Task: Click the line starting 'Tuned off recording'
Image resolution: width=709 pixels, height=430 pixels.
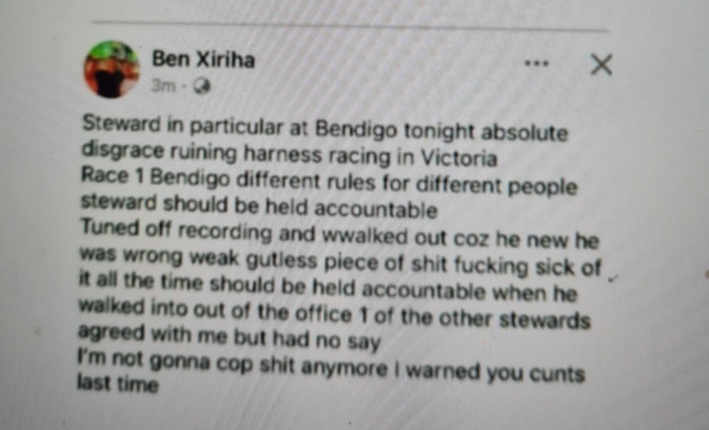Action: pyautogui.click(x=339, y=233)
